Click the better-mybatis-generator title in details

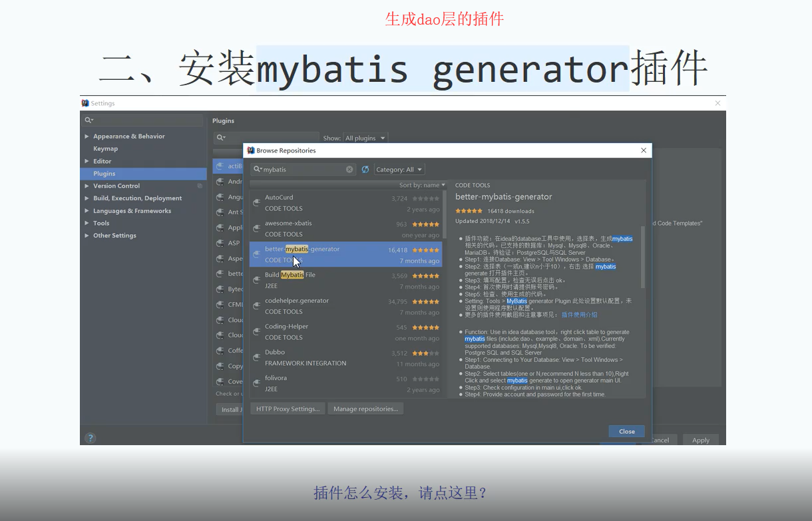(x=504, y=197)
